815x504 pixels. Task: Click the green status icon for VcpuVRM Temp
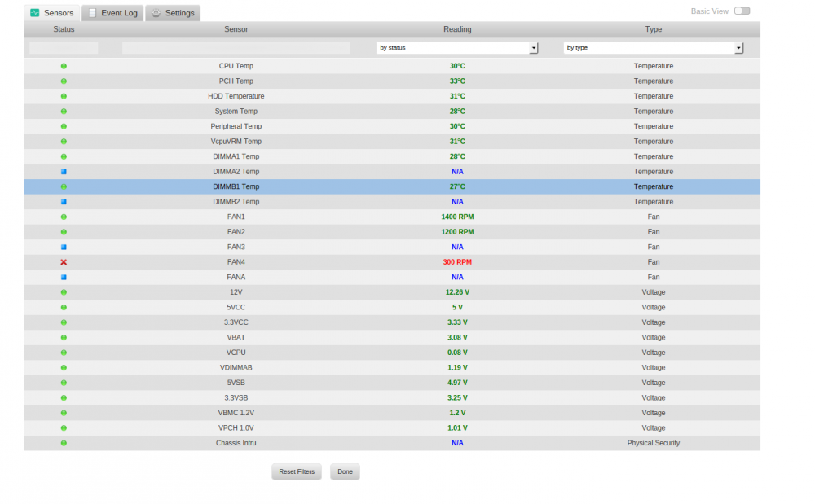(64, 141)
